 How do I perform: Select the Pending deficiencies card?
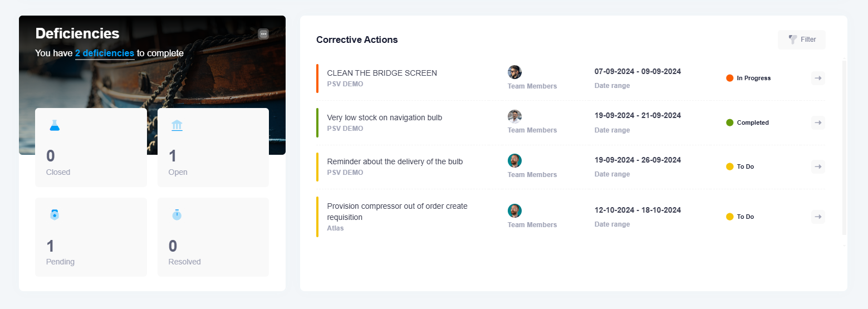pyautogui.click(x=91, y=237)
